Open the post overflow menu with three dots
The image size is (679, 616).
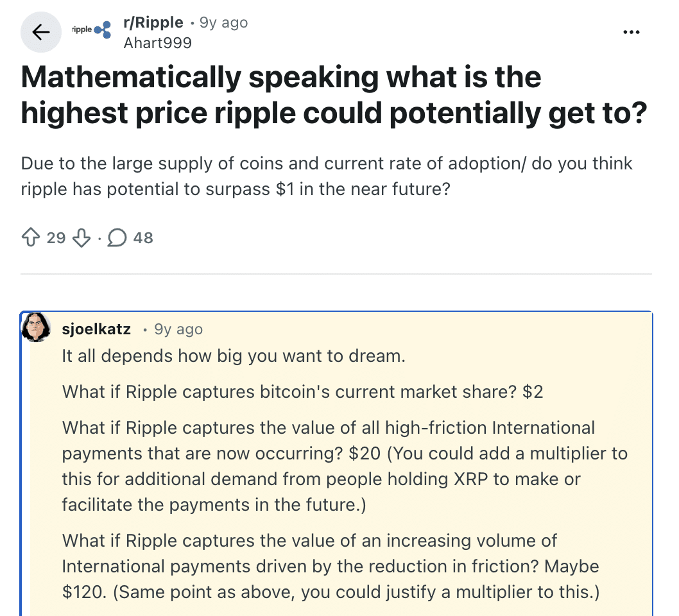click(x=632, y=31)
